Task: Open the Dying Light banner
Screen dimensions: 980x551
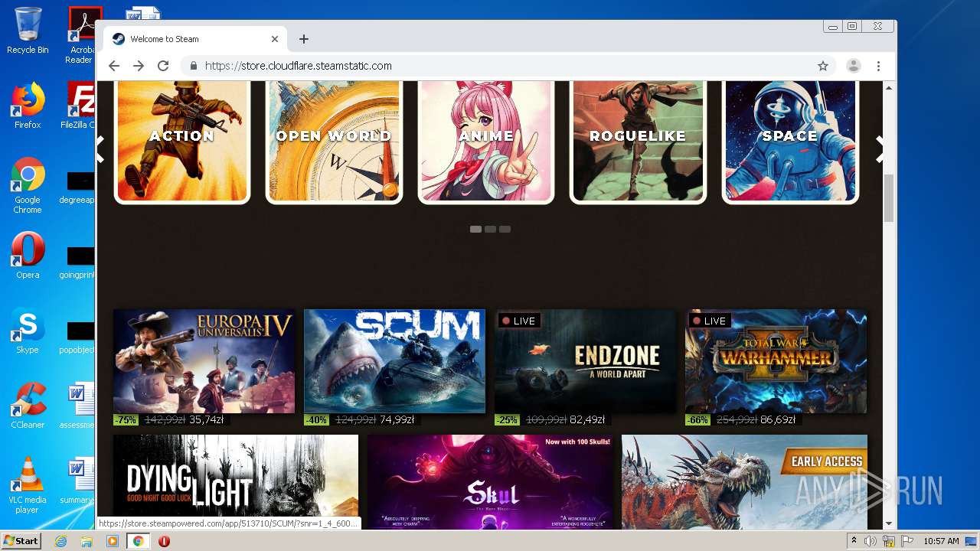Action: tap(236, 481)
